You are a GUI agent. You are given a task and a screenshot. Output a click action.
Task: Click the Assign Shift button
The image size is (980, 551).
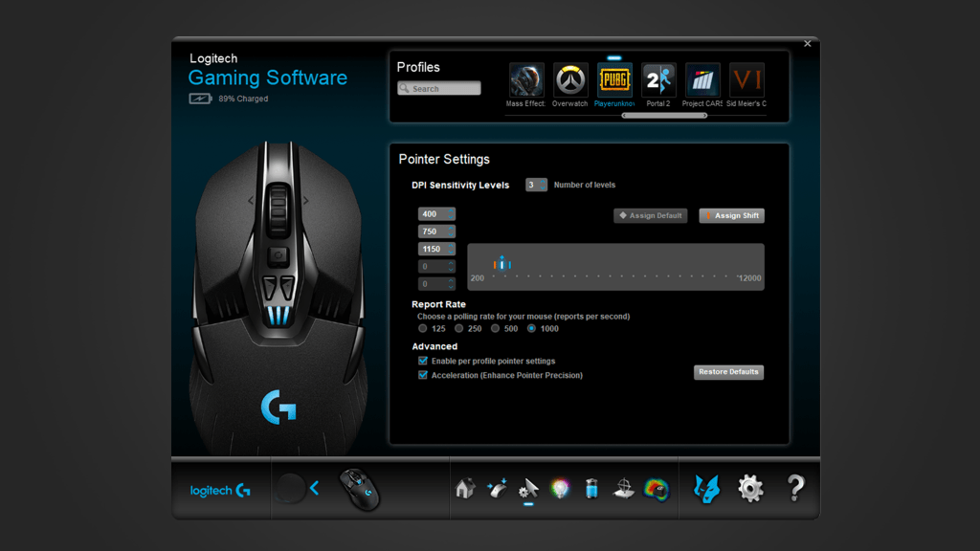pos(731,215)
